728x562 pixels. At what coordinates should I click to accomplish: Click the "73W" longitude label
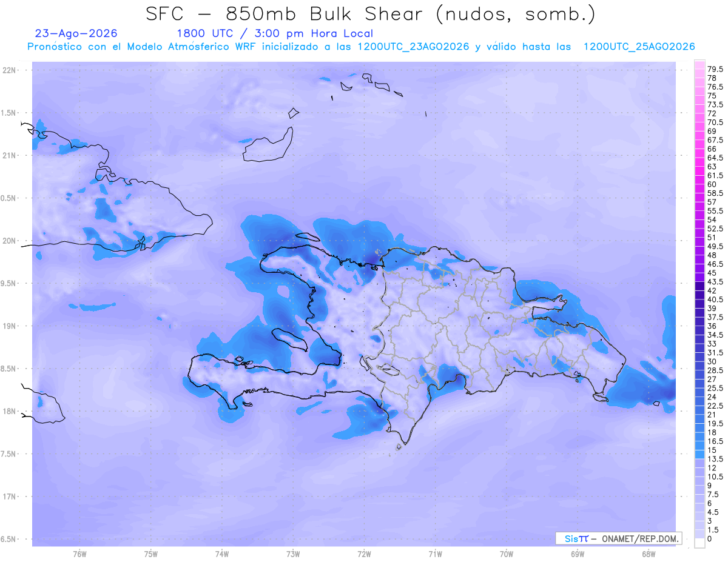[x=293, y=554]
